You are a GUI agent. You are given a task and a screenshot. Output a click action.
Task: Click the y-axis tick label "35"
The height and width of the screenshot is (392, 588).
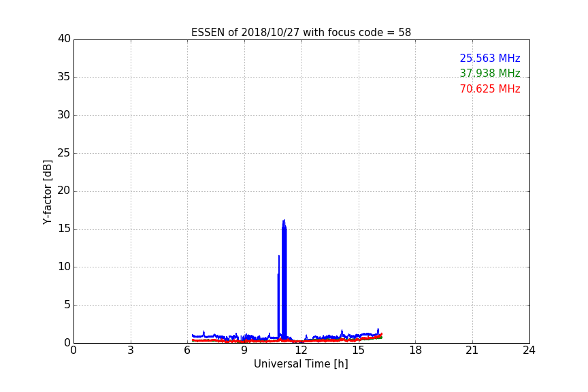(64, 77)
